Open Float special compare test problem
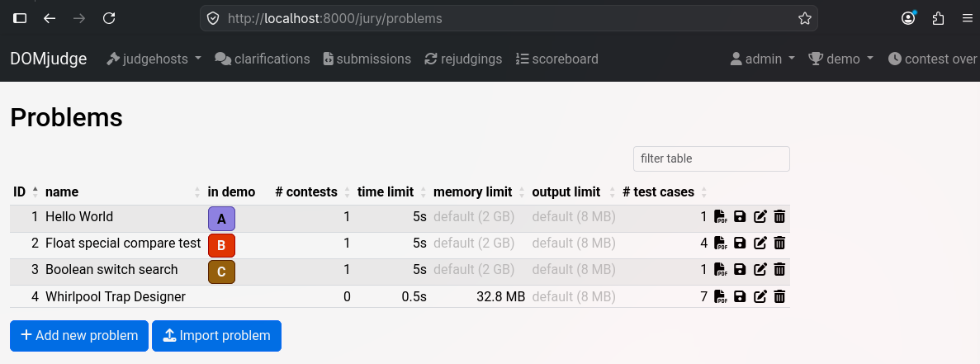The height and width of the screenshot is (364, 980). coord(123,243)
